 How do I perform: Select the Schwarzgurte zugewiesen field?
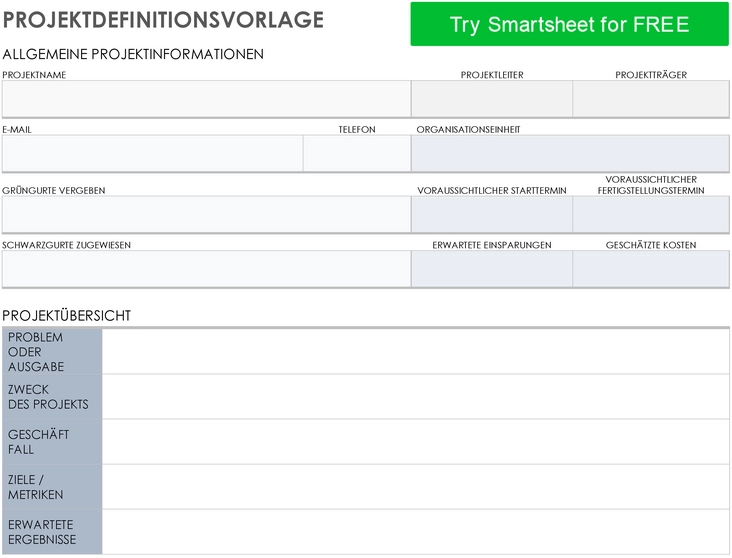click(x=206, y=269)
